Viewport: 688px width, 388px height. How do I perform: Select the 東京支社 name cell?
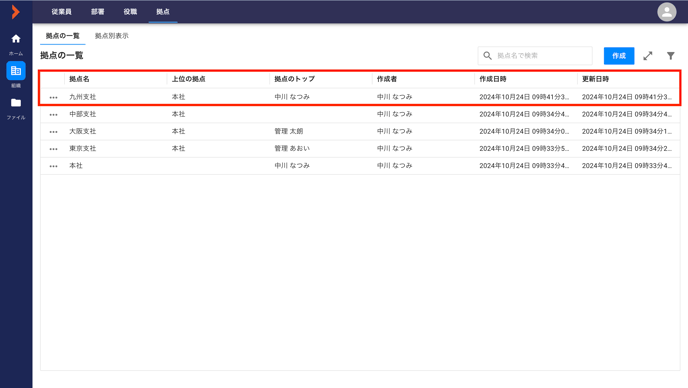click(x=82, y=148)
